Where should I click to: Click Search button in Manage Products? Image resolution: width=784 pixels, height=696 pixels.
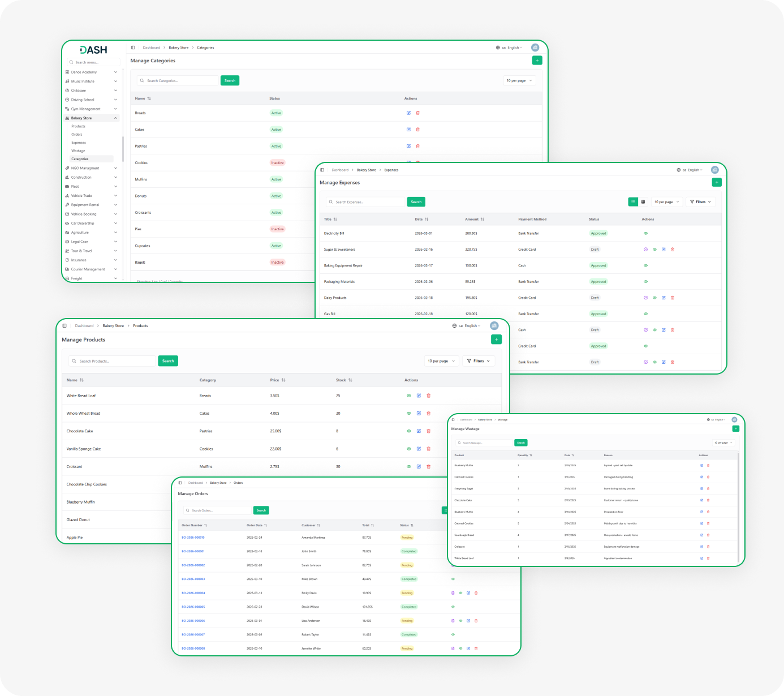(168, 361)
